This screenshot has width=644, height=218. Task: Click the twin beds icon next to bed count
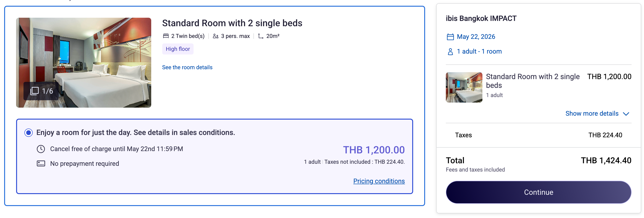tap(166, 36)
